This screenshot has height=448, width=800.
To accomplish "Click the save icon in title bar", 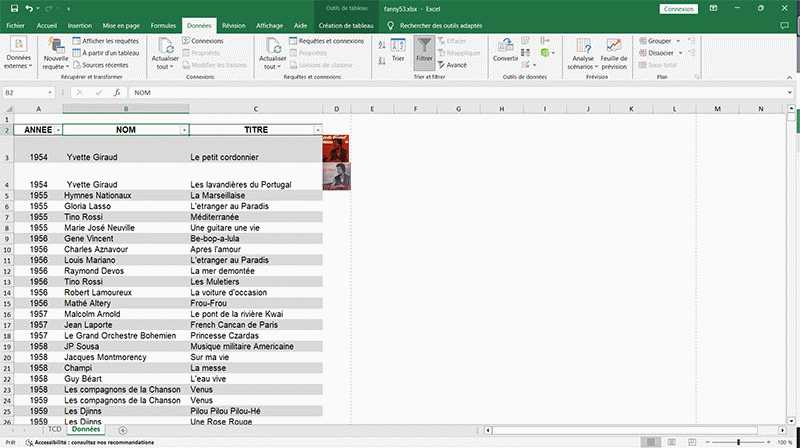I will pyautogui.click(x=12, y=8).
